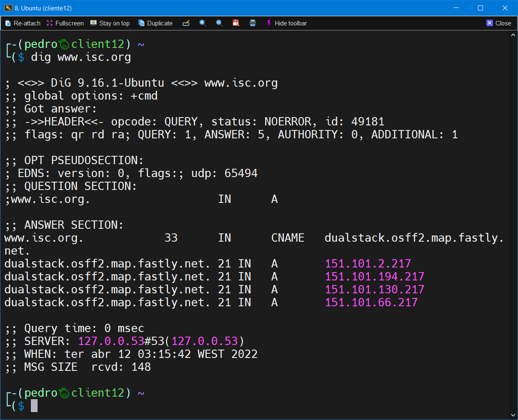This screenshot has width=518, height=420.
Task: Save terminal output with floppy disk icon
Action: [x=236, y=23]
